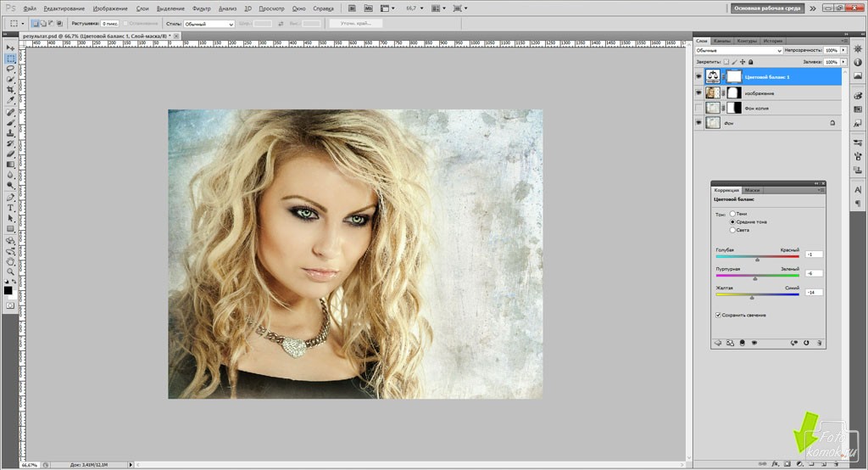This screenshot has width=868, height=470.
Task: Select the Тени tone radio button
Action: click(732, 214)
